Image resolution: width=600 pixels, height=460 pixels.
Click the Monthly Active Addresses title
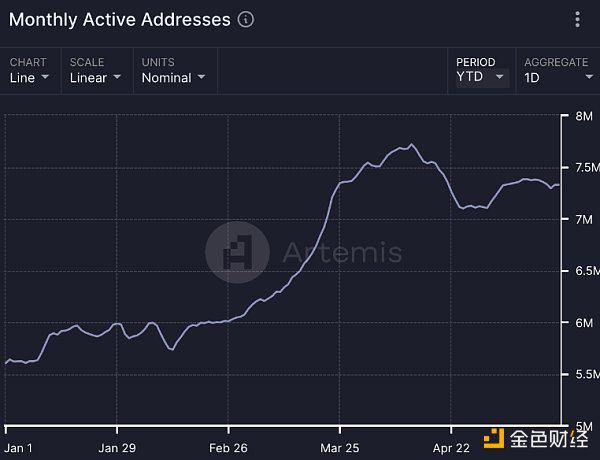point(120,20)
